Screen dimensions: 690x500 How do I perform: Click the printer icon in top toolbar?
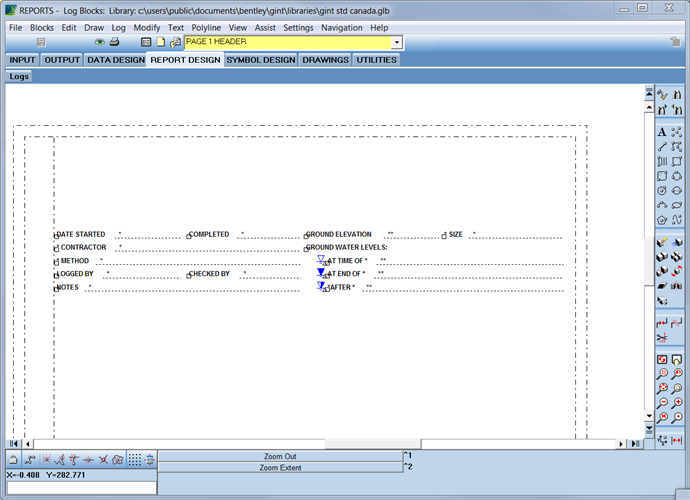(114, 42)
